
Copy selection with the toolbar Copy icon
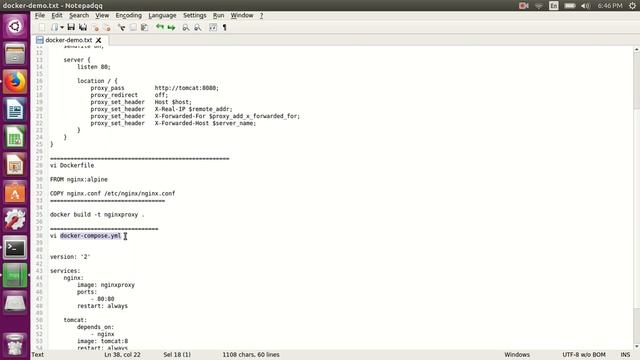click(133, 27)
